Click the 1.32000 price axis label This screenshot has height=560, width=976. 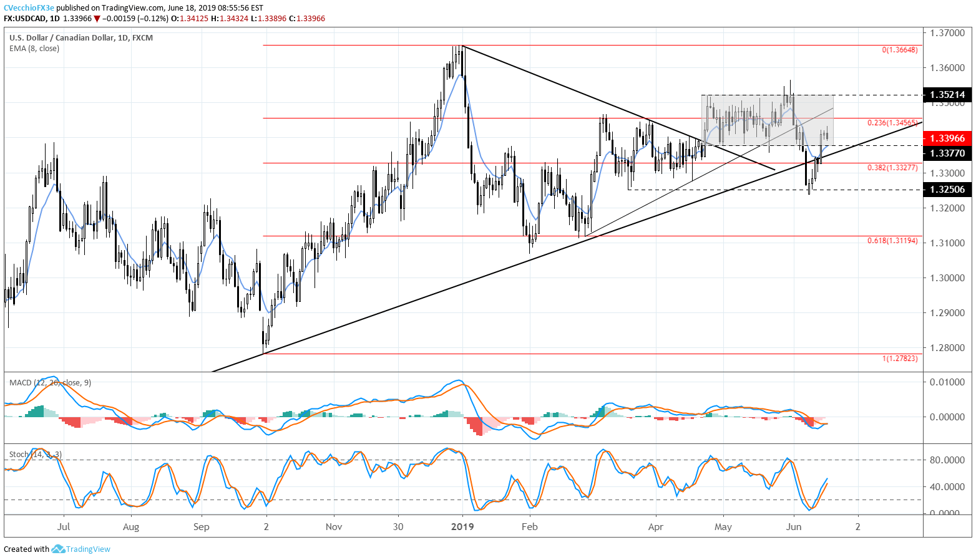click(x=947, y=208)
